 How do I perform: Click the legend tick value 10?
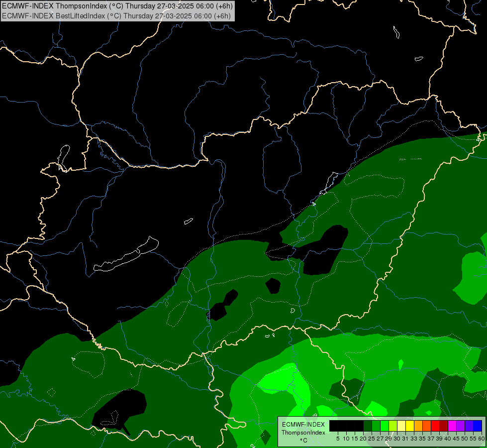(x=346, y=439)
